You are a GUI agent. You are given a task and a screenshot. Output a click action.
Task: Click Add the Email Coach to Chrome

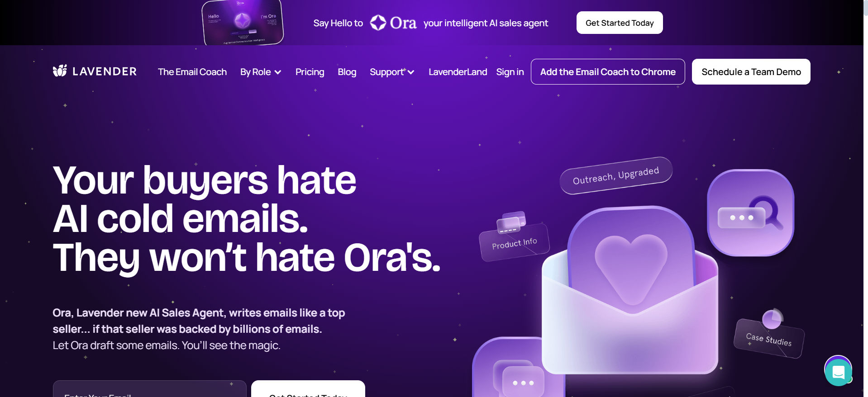click(608, 71)
